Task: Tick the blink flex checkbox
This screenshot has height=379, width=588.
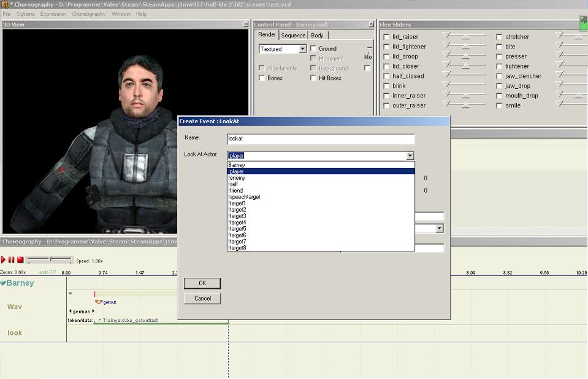Action: pos(386,86)
